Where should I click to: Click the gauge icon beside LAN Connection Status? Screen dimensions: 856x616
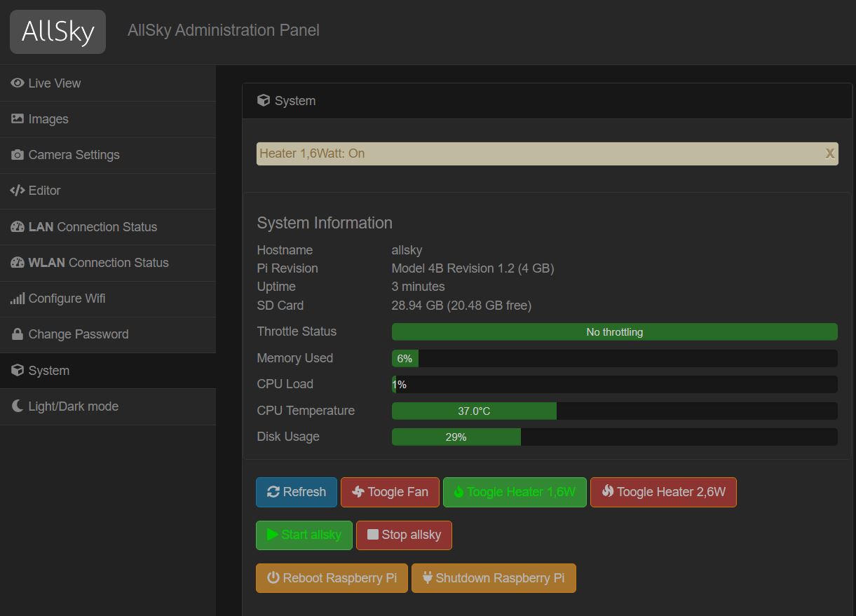click(18, 226)
